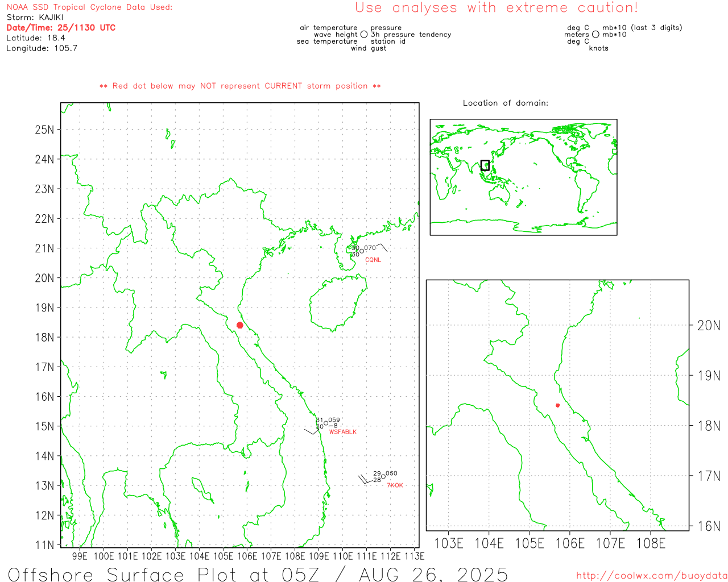Click the 111E longitude label
728x582 pixels.
click(366, 556)
